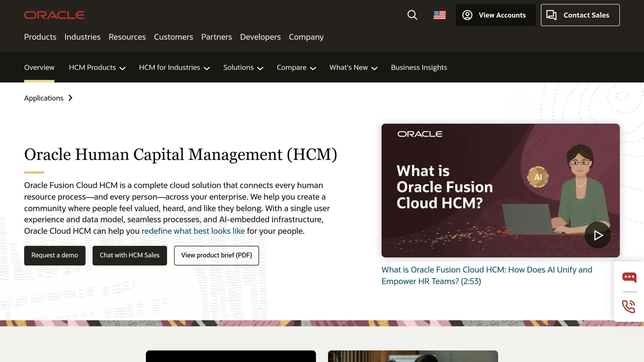Image resolution: width=644 pixels, height=362 pixels.
Task: Open View Accounts
Action: pyautogui.click(x=495, y=15)
